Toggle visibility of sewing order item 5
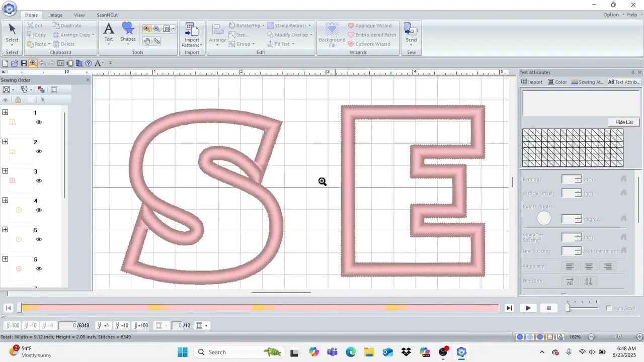644x362 pixels. coord(39,239)
